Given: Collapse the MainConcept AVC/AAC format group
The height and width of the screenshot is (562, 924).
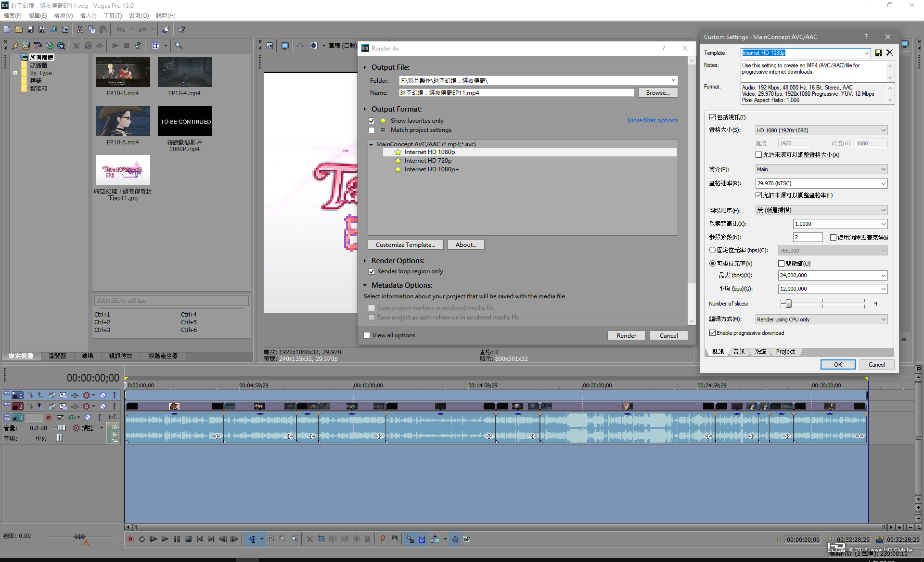Looking at the screenshot, I should [371, 144].
